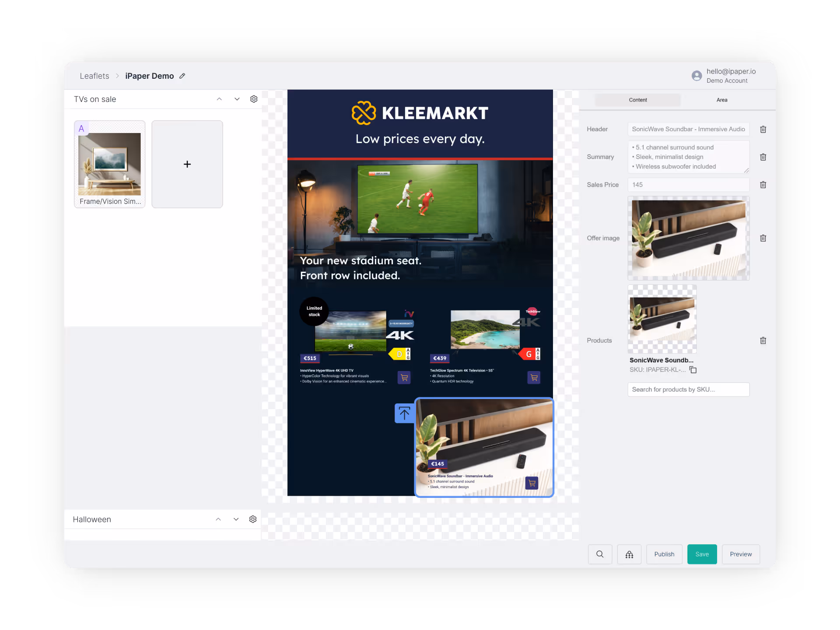
Task: Click the flow hierarchy icon next to Publish
Action: (x=629, y=554)
